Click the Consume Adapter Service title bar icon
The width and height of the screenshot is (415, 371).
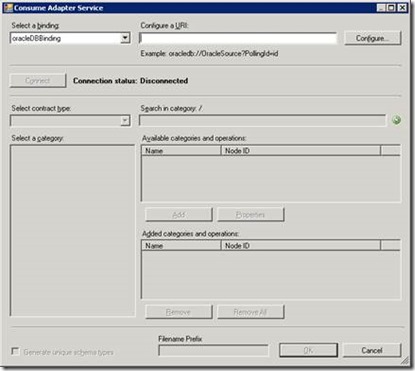pyautogui.click(x=8, y=8)
